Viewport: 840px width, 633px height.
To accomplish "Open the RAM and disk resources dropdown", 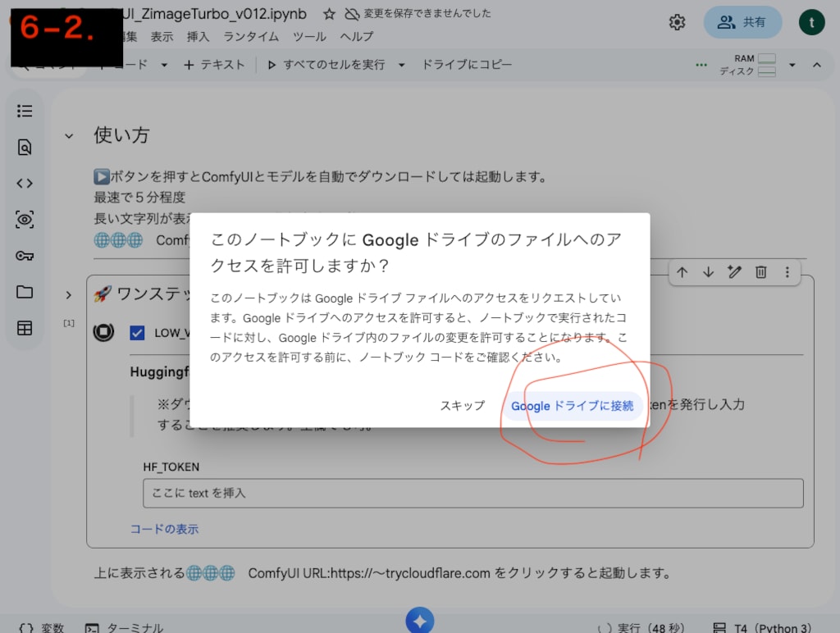I will coord(792,64).
